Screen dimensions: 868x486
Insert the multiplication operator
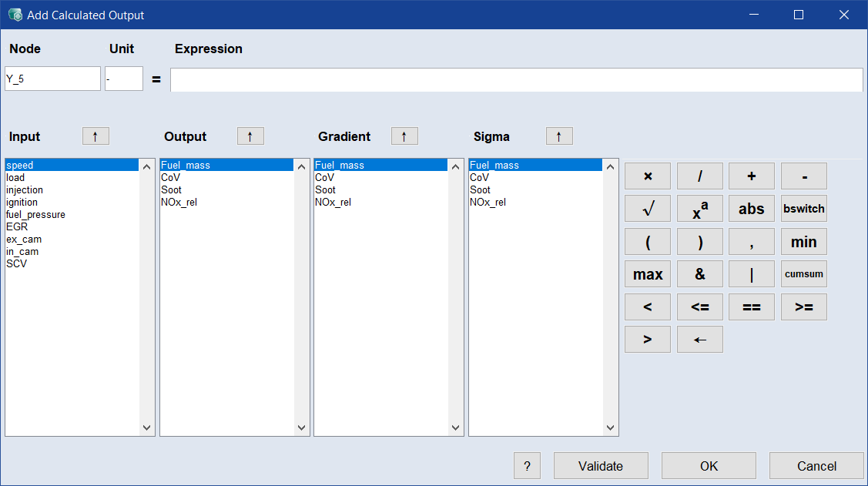(647, 176)
